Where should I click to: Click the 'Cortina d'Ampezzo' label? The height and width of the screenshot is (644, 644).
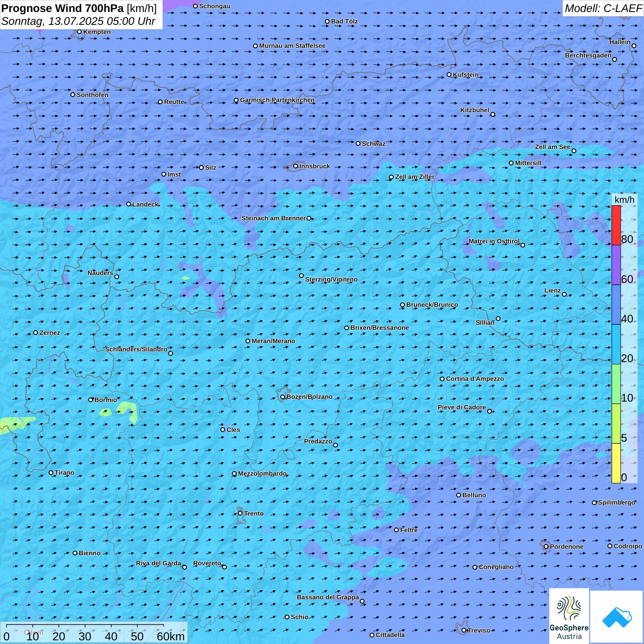coord(475,379)
